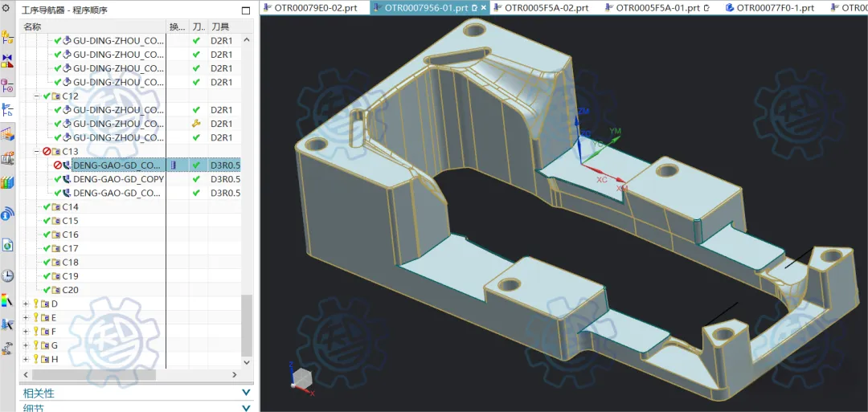Click the view triad cube in viewport corner

tap(301, 379)
